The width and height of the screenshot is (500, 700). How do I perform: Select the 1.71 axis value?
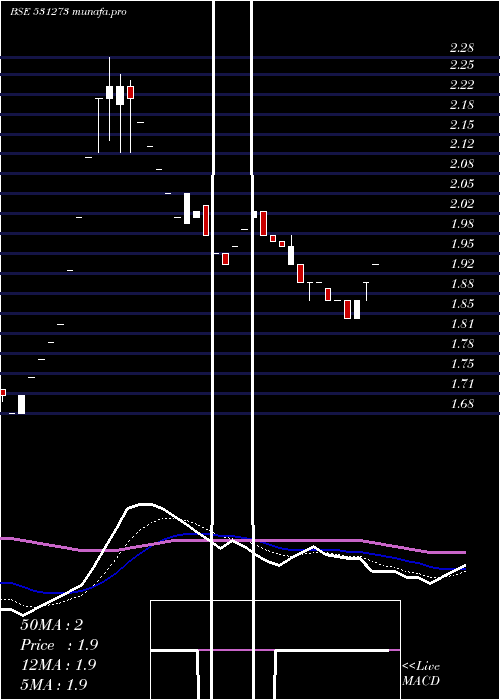click(462, 384)
